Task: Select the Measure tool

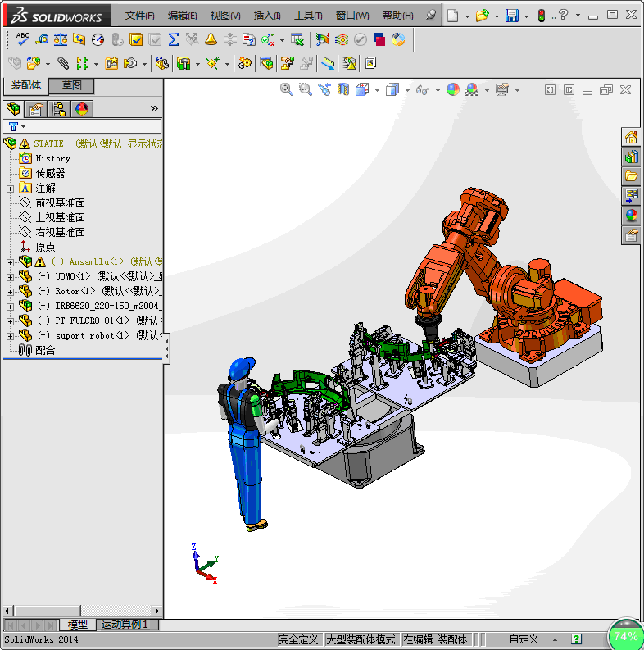Action: tap(42, 39)
